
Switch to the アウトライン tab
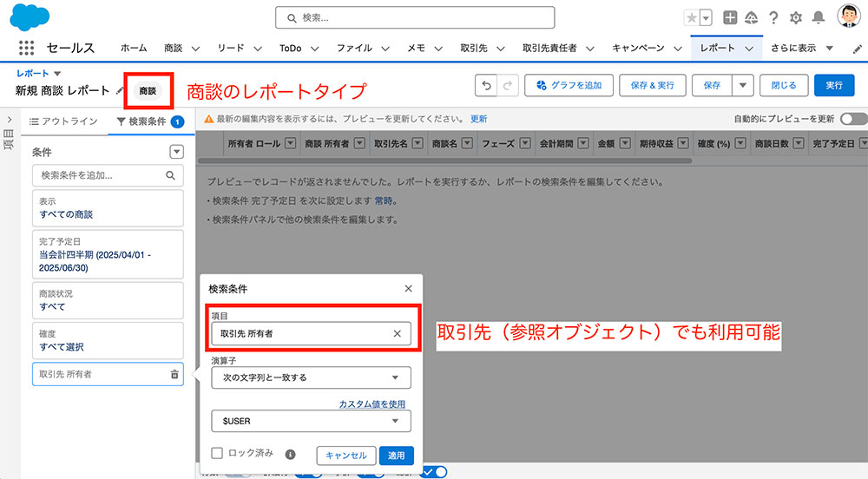point(63,121)
